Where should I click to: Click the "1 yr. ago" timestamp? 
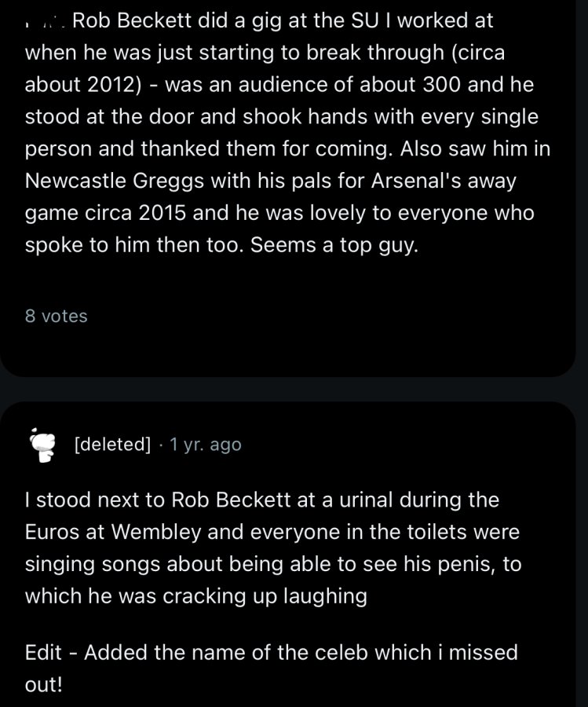point(206,445)
